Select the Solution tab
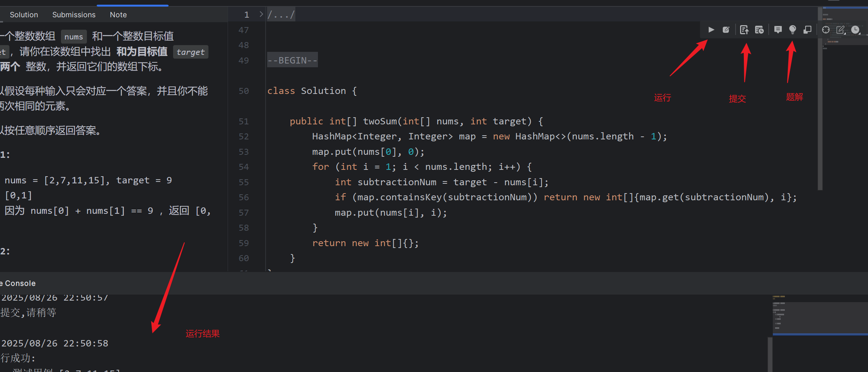 pos(24,15)
